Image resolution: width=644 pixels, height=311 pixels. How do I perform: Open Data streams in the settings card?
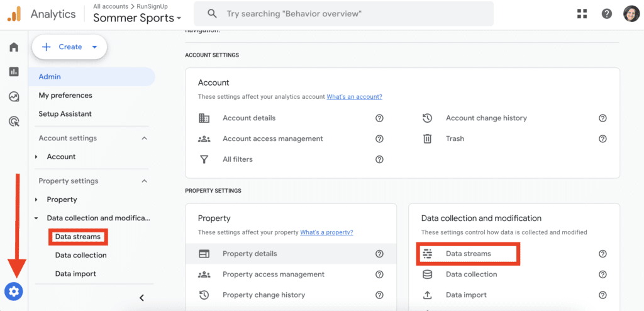pyautogui.click(x=468, y=254)
